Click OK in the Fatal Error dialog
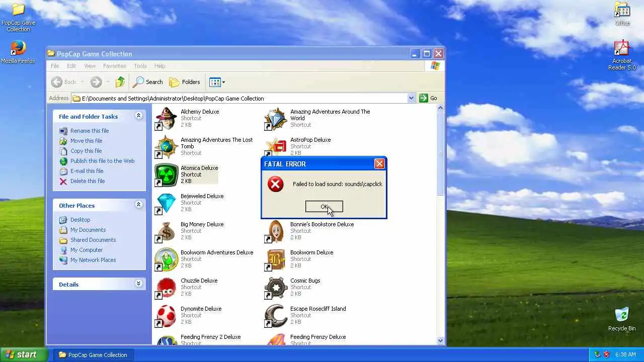Viewport: 644px width, 362px height. [324, 207]
